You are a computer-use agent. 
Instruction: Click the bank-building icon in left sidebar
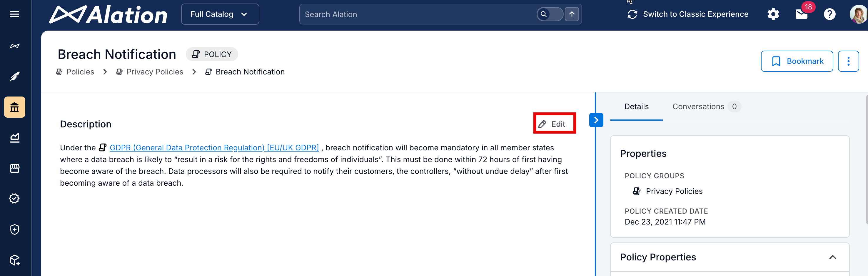[x=14, y=107]
